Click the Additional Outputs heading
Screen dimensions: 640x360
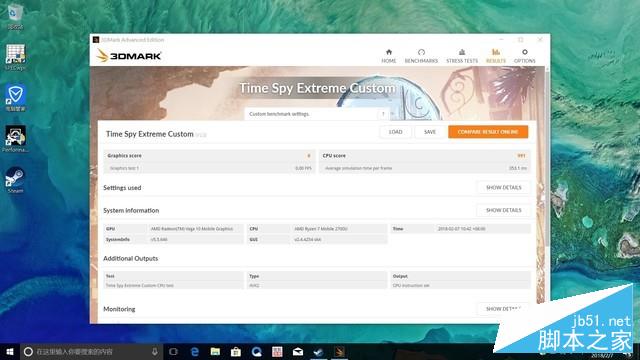pyautogui.click(x=131, y=258)
